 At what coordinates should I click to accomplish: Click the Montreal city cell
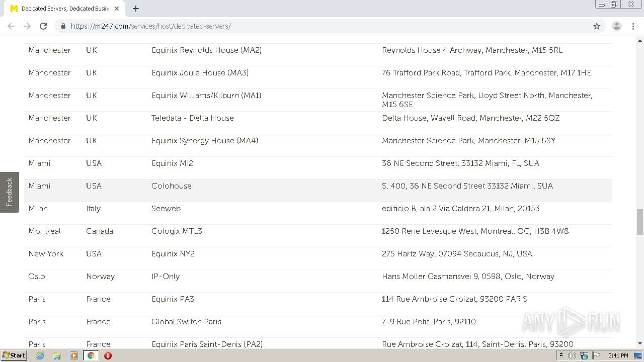tap(44, 231)
